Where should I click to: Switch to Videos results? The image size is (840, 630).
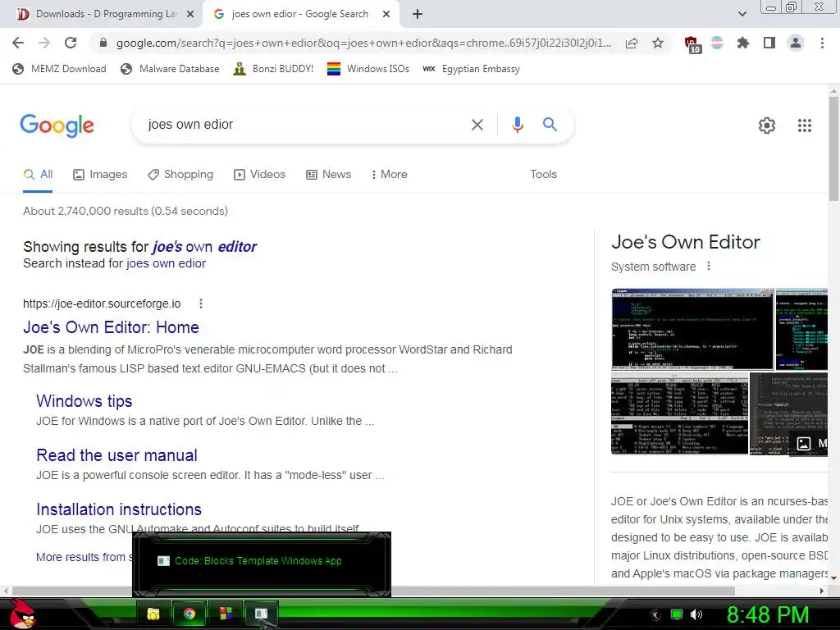tap(259, 174)
